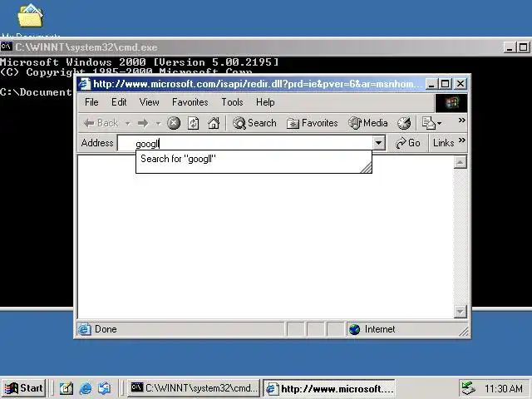Click the status bar page icon
Image resolution: width=532 pixels, height=399 pixels.
[85, 329]
